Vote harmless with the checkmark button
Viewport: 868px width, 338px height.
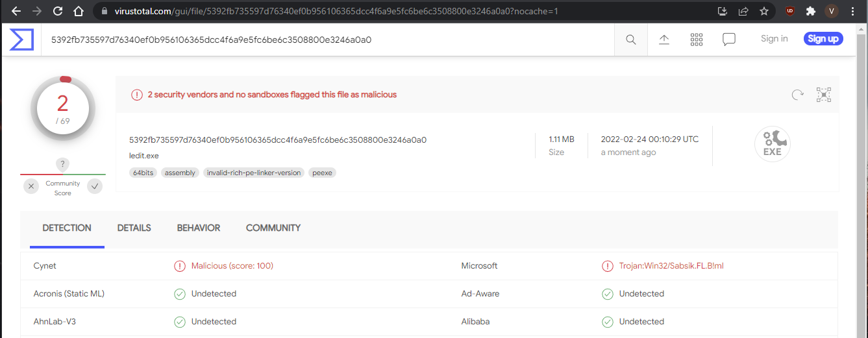(x=95, y=187)
